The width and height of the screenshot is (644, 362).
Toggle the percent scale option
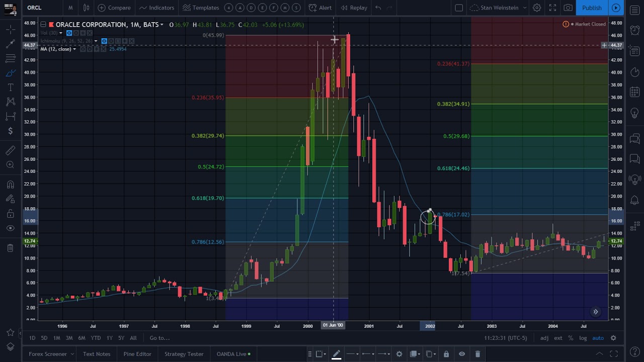point(571,338)
